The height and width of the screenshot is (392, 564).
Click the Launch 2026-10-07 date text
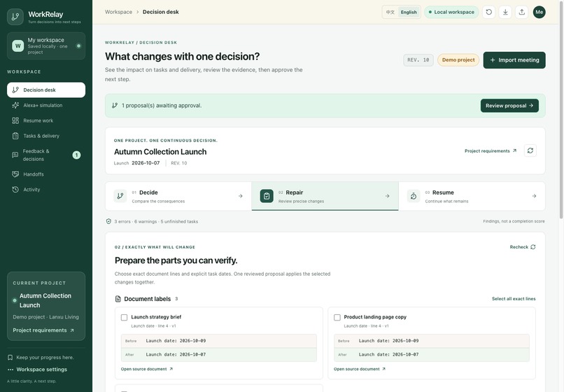pyautogui.click(x=136, y=163)
